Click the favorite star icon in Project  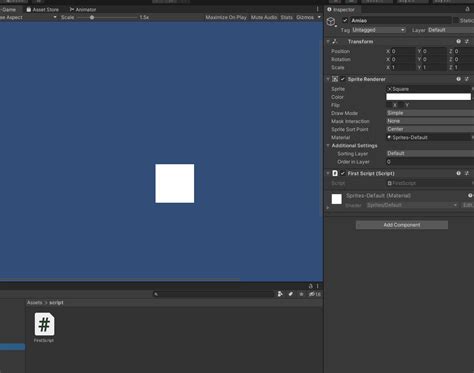click(x=301, y=294)
